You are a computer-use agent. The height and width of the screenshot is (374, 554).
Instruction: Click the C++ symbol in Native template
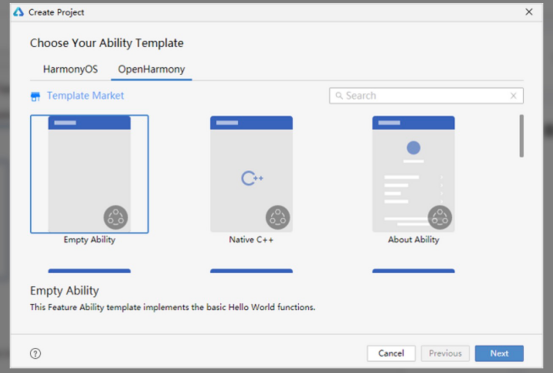click(x=252, y=178)
